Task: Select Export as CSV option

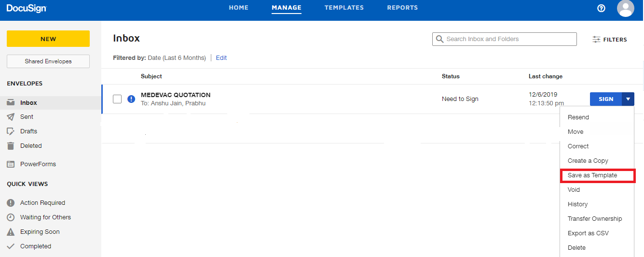Action: click(597, 233)
